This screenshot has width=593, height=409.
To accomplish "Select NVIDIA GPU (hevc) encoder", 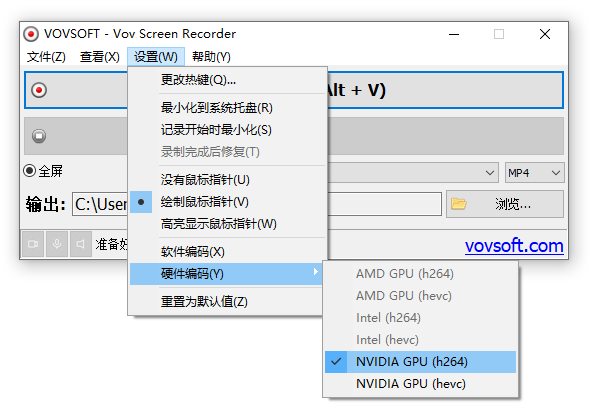I will click(421, 384).
